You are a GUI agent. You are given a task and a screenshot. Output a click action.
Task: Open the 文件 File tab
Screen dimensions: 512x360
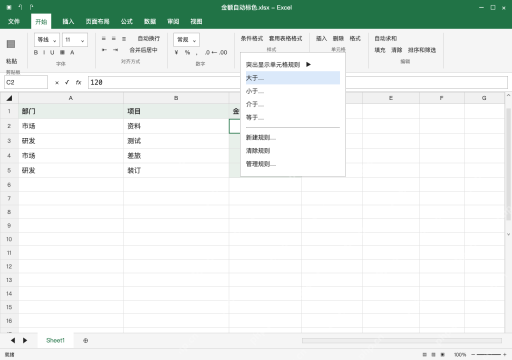[14, 21]
